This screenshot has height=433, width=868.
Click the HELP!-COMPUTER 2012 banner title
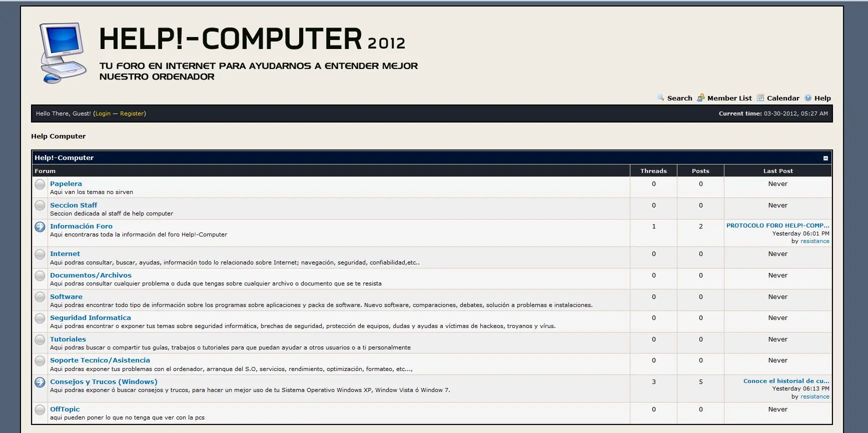(252, 39)
